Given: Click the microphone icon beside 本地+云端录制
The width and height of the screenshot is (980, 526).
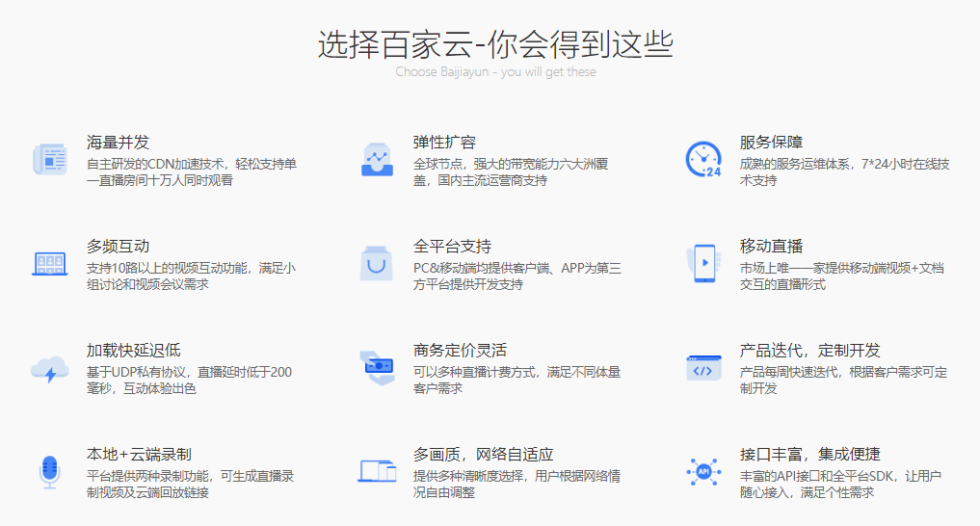Looking at the screenshot, I should (49, 472).
